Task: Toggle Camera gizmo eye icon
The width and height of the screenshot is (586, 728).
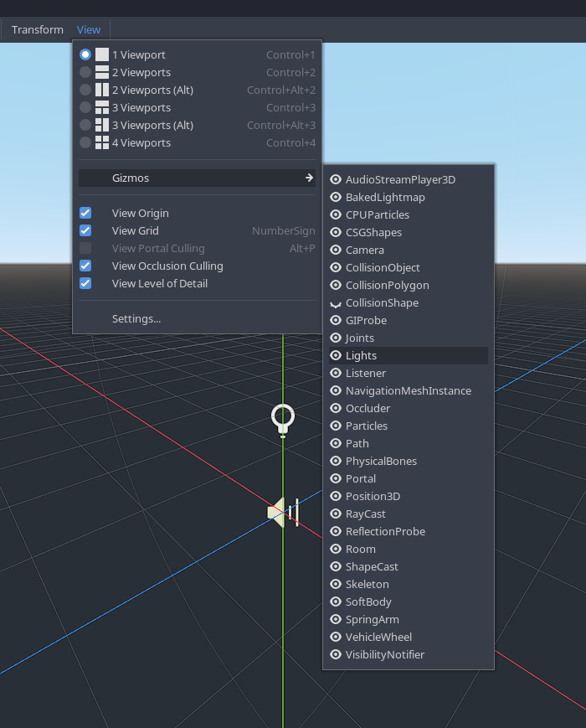Action: [336, 250]
